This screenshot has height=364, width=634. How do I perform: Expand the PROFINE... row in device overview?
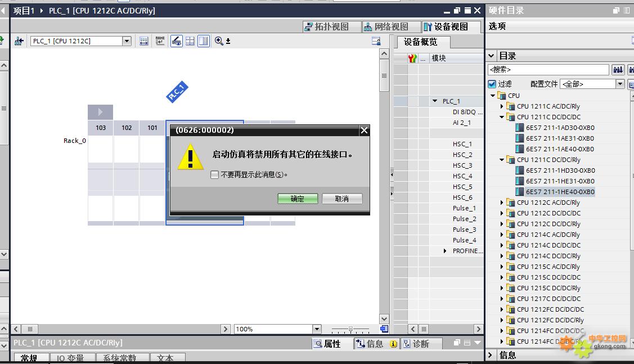click(x=445, y=251)
